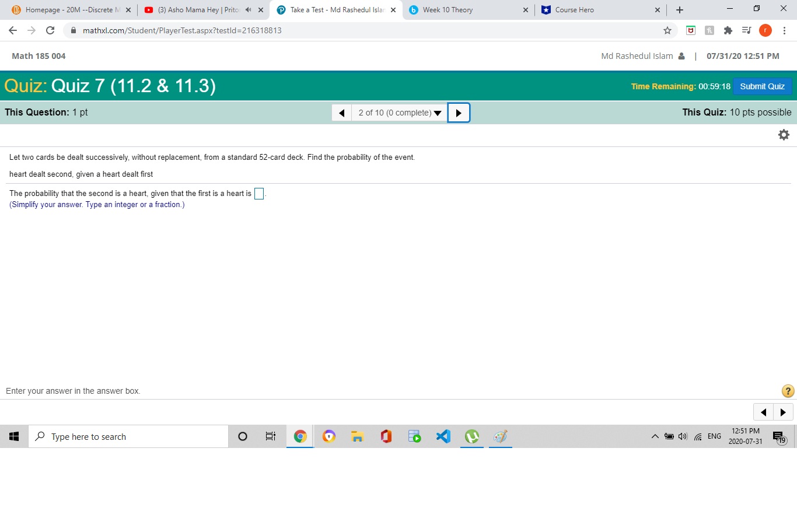The height and width of the screenshot is (532, 797).
Task: Switch the ENG input language indicator
Action: 714,436
